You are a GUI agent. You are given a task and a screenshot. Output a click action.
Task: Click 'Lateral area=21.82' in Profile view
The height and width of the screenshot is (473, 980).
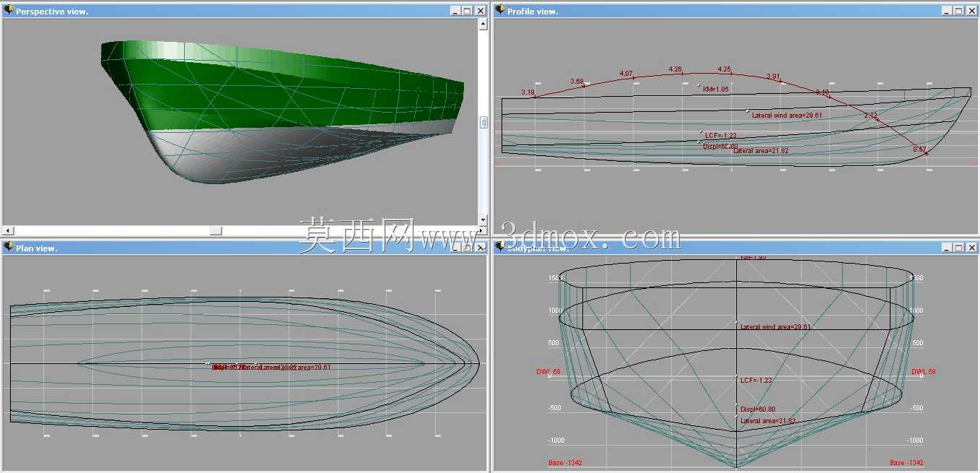[x=761, y=151]
